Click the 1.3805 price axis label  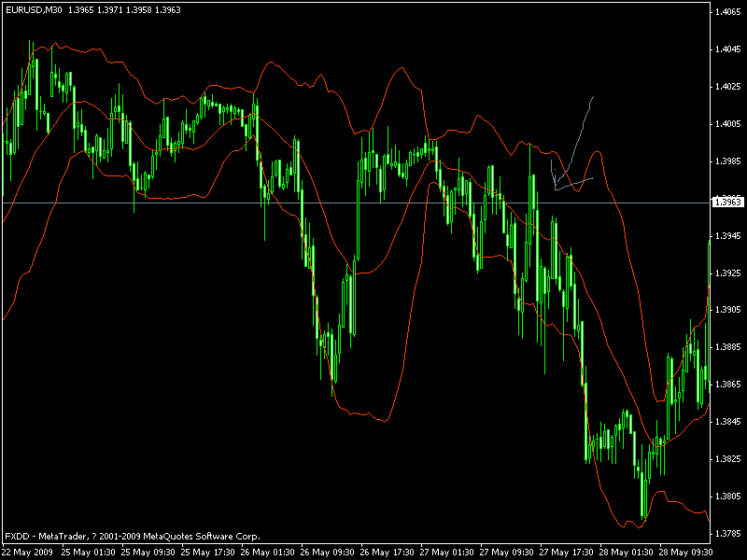click(728, 497)
